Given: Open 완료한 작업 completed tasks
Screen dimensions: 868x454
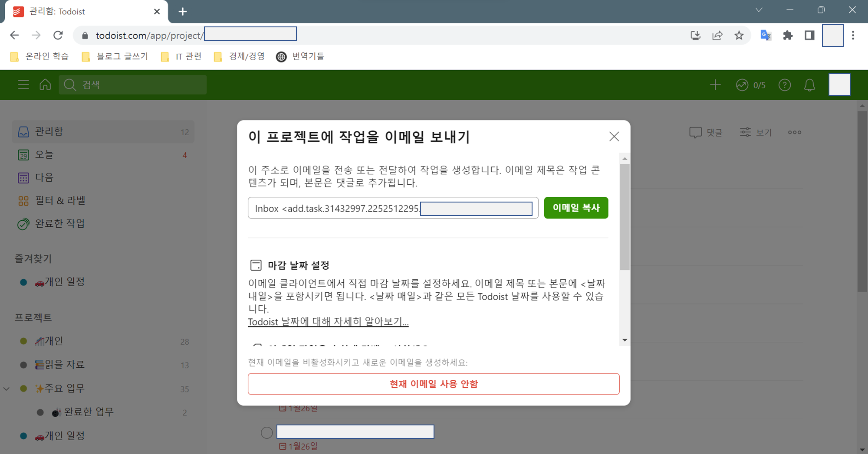Looking at the screenshot, I should (103, 224).
